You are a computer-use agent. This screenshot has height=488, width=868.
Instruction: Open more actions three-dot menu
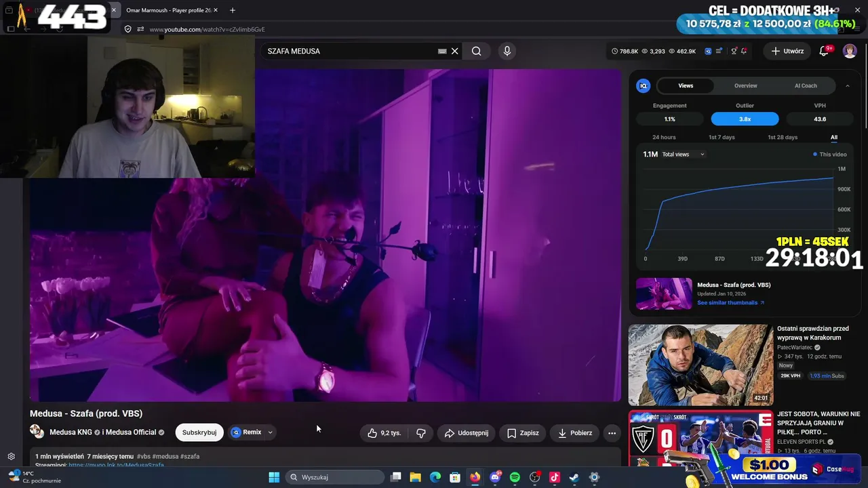point(612,433)
